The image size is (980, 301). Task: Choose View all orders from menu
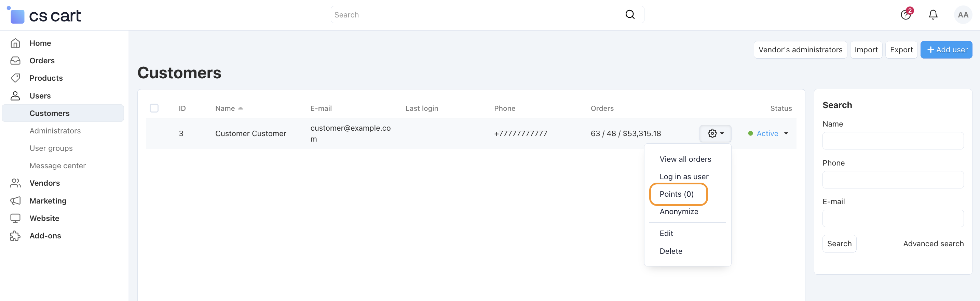[685, 159]
